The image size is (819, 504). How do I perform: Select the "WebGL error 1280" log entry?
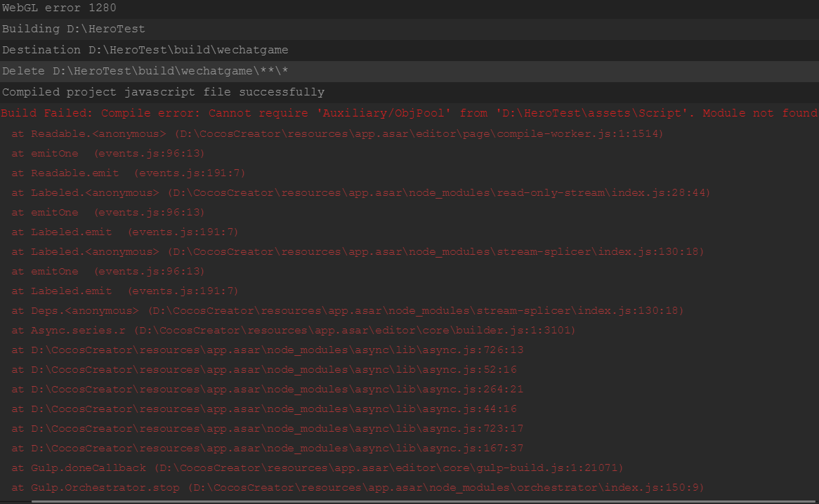click(59, 8)
